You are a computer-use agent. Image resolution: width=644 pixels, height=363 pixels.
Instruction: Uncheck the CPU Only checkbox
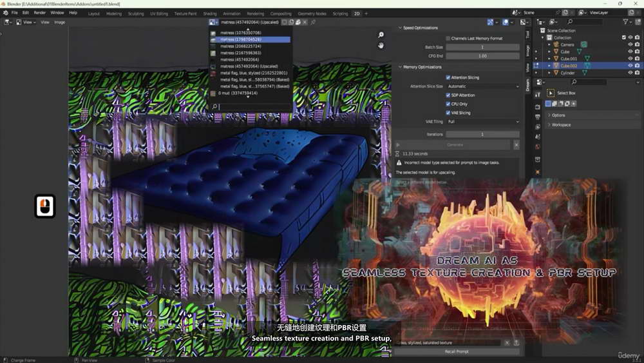pyautogui.click(x=448, y=104)
